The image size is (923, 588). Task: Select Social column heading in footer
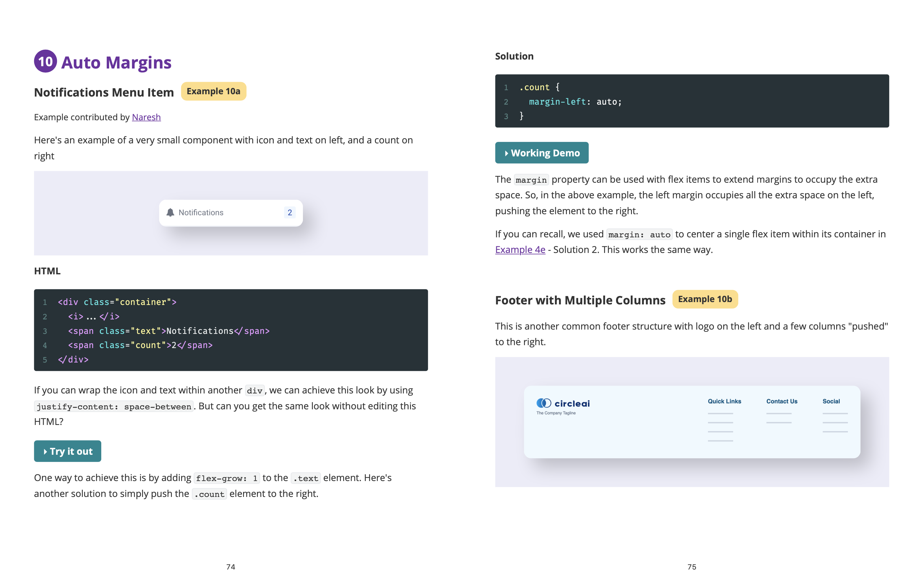click(831, 402)
